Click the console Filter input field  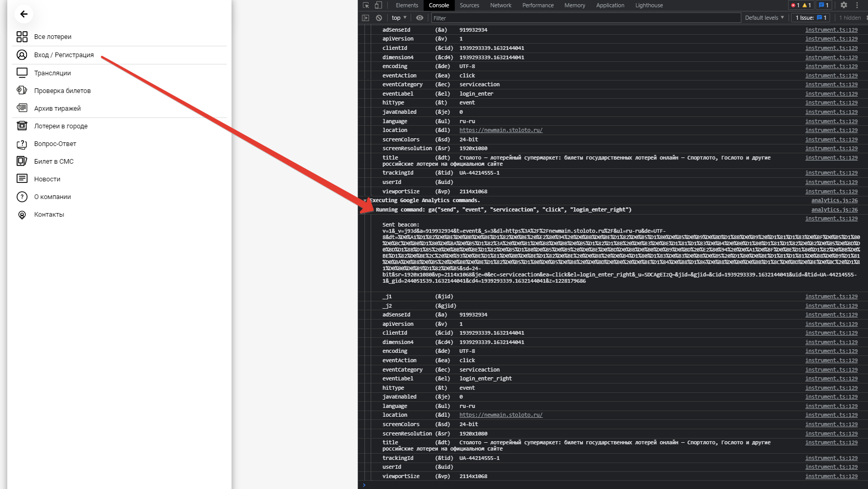[x=586, y=18]
